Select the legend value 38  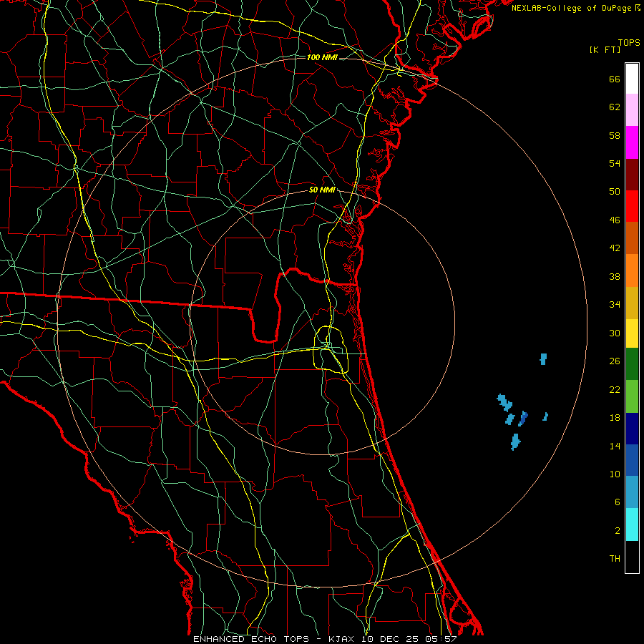click(615, 276)
